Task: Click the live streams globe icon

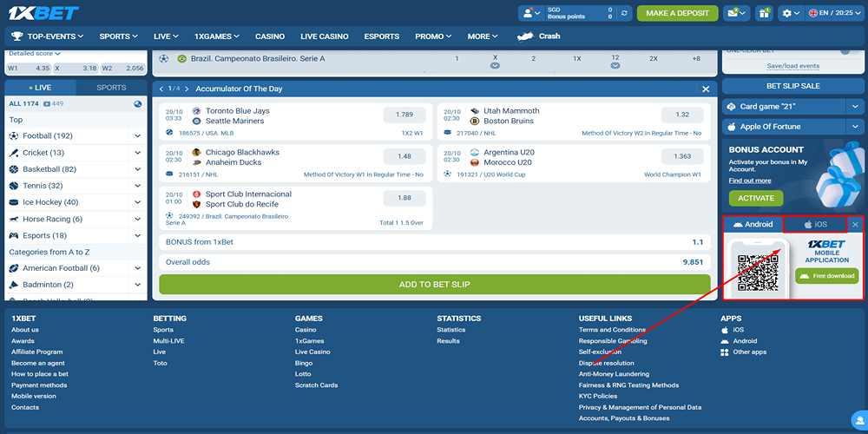Action: [137, 104]
